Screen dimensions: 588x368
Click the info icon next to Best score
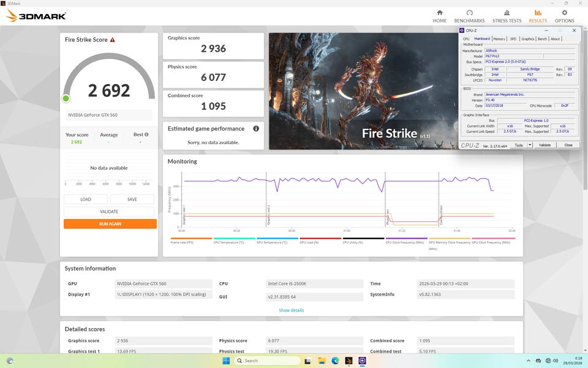(x=146, y=134)
